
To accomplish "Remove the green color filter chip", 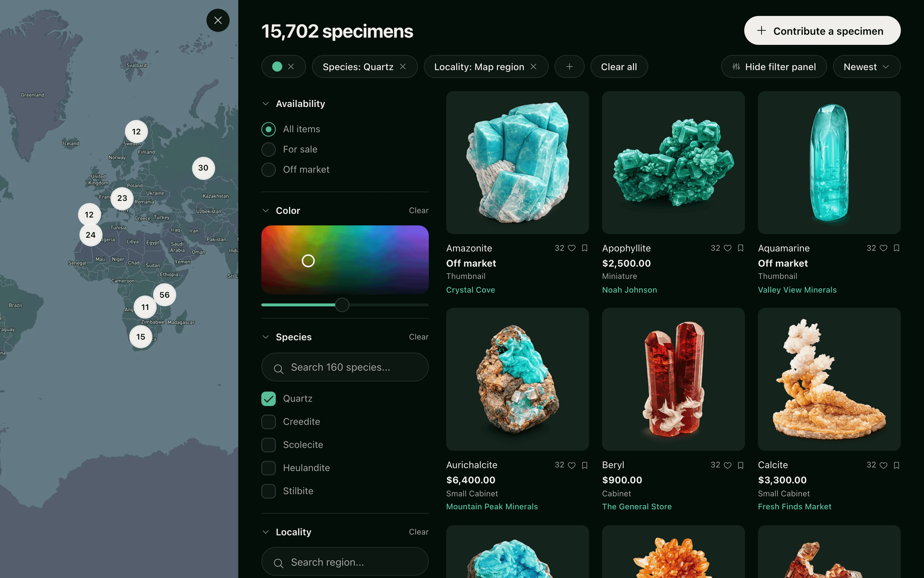I will pos(291,66).
